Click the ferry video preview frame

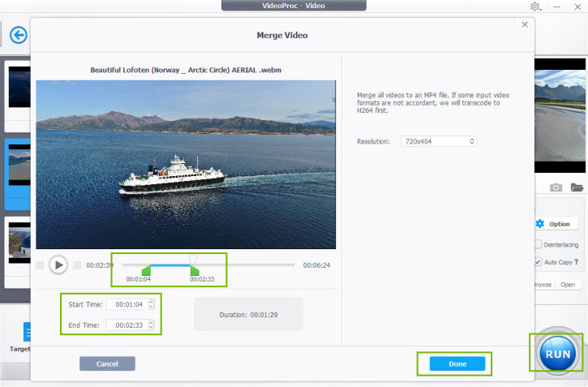coord(186,164)
